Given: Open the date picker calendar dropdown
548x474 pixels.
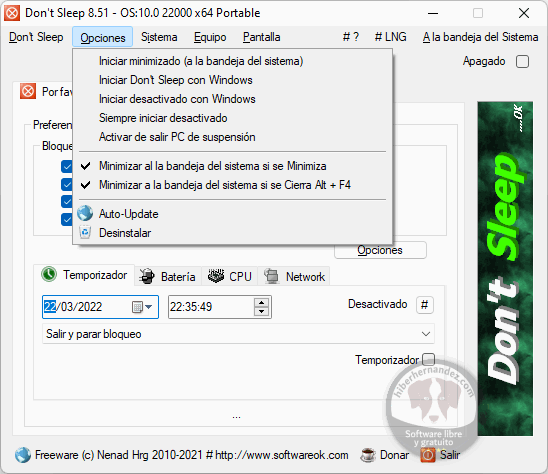Looking at the screenshot, I should click(x=142, y=307).
